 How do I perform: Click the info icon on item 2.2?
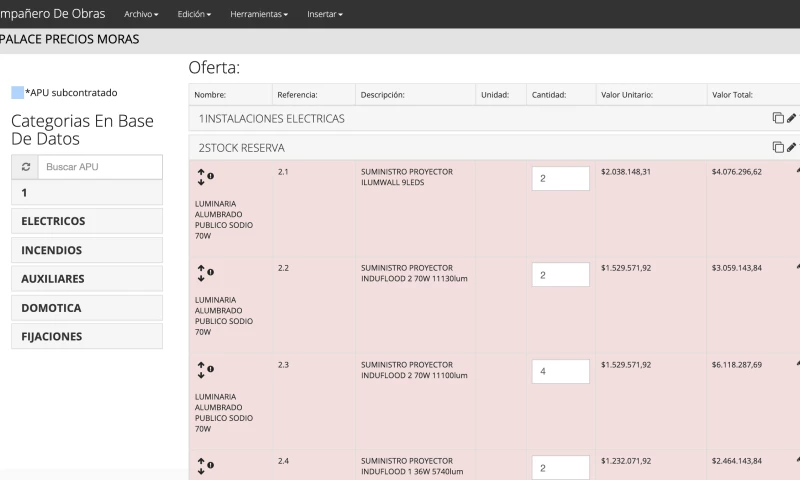coord(210,272)
